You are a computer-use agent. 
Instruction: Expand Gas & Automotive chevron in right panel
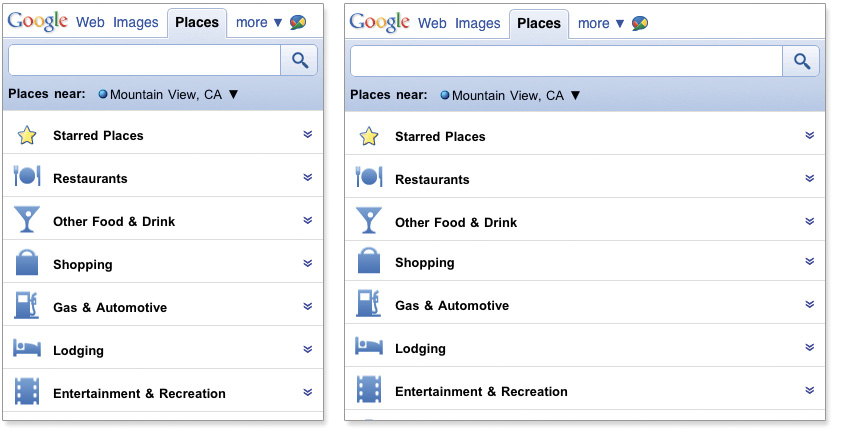pyautogui.click(x=809, y=304)
